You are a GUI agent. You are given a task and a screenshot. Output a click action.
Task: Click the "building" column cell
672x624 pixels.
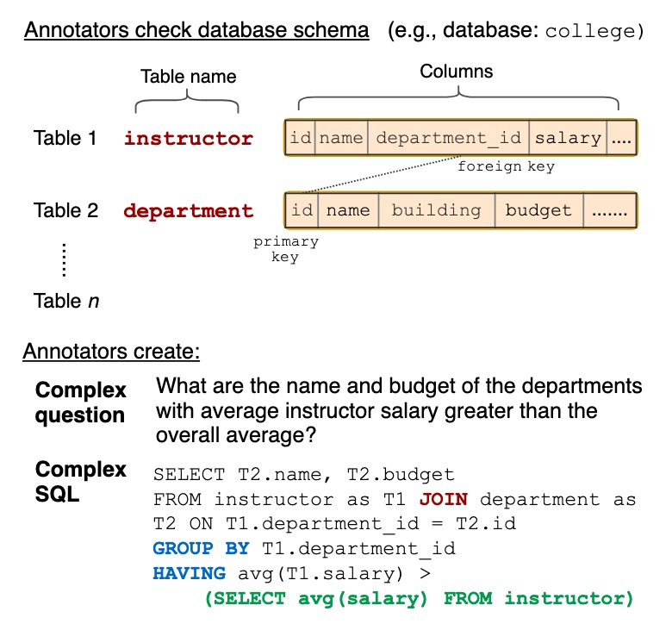[x=436, y=210]
